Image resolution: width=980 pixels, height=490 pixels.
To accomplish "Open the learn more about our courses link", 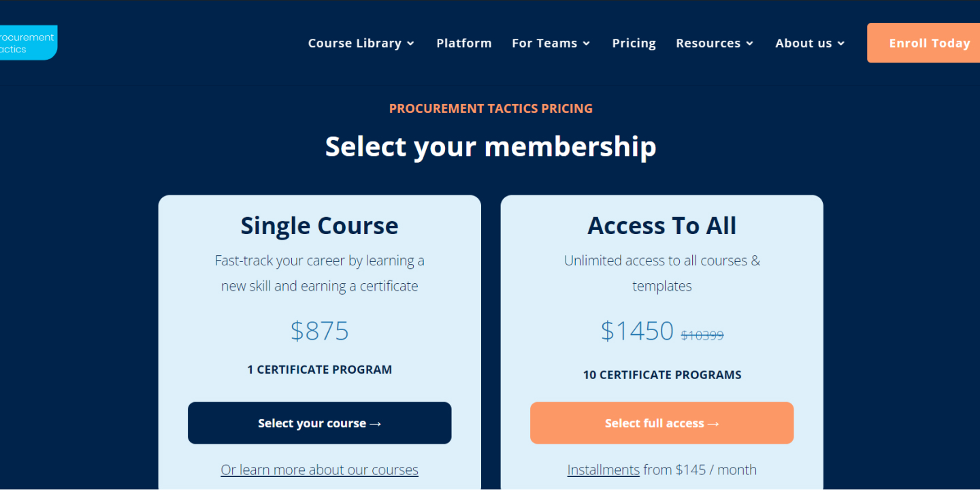I will (x=319, y=469).
